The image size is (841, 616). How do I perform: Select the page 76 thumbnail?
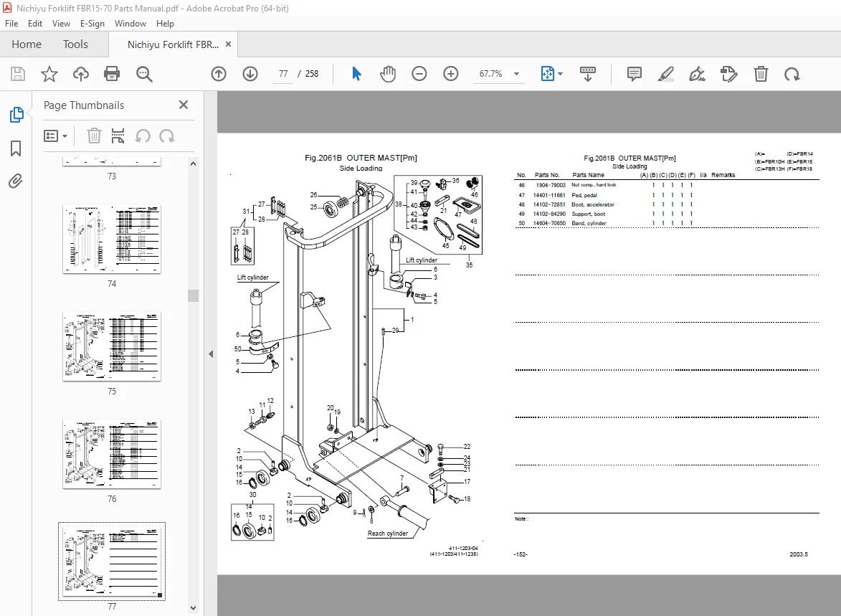pyautogui.click(x=112, y=454)
